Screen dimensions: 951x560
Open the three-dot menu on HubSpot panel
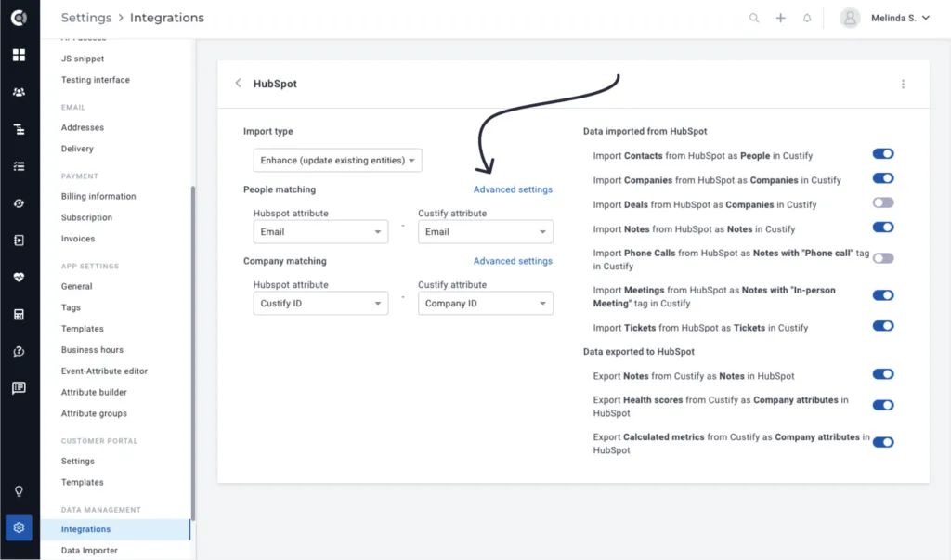903,84
